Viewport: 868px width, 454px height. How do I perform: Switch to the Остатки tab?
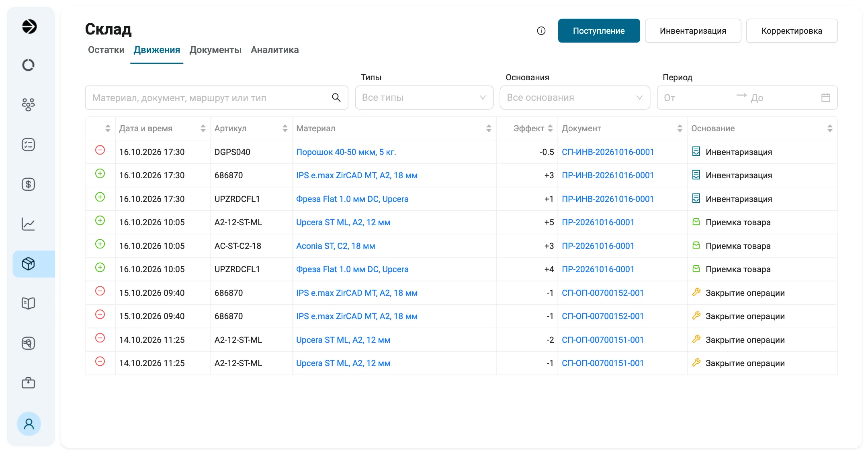tap(106, 50)
